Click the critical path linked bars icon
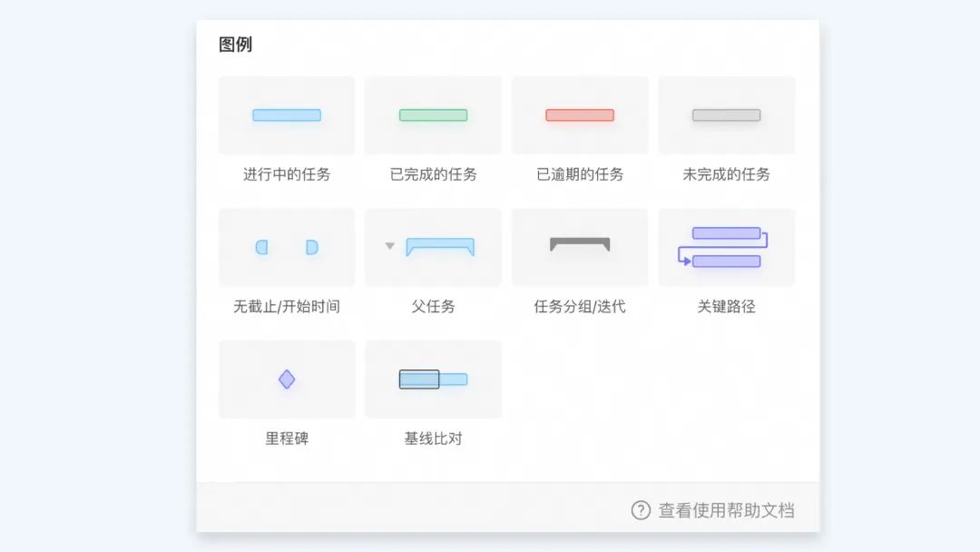The height and width of the screenshot is (552, 980). 726,247
